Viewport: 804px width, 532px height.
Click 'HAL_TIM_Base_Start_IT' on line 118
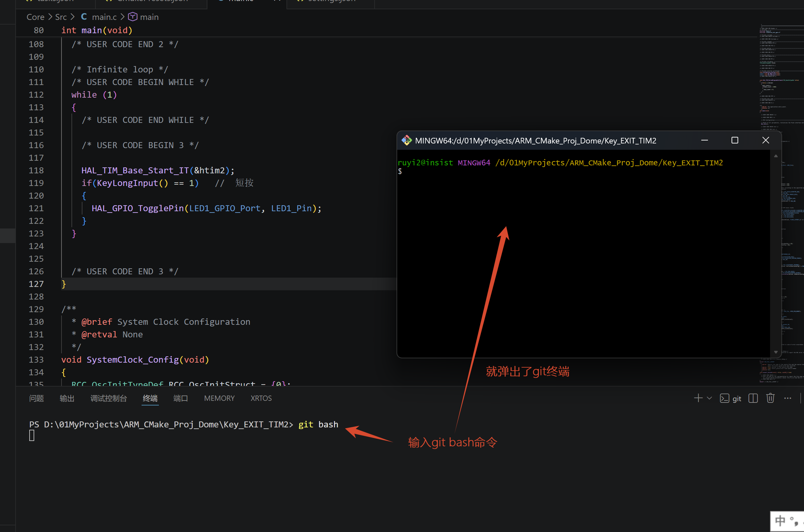point(135,170)
